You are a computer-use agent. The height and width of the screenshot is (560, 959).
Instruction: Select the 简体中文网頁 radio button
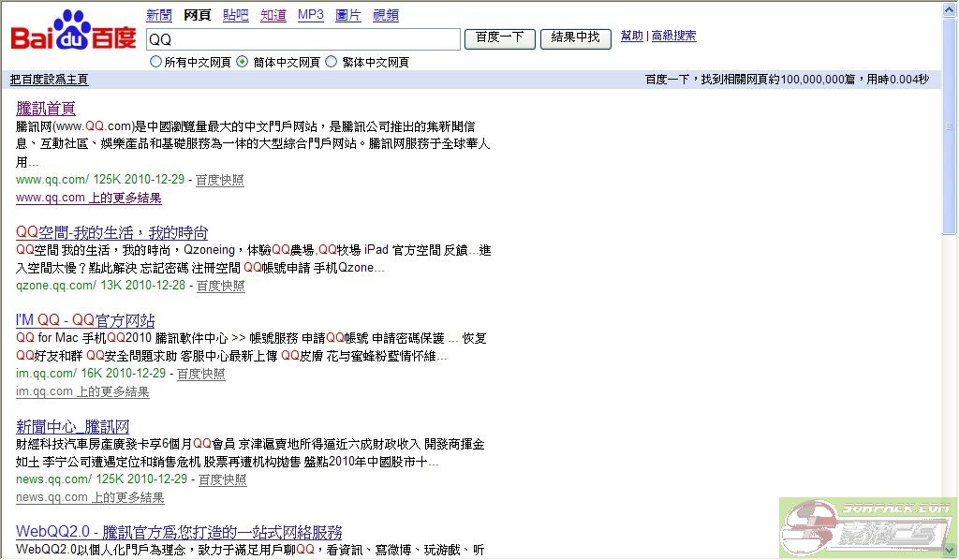click(243, 63)
